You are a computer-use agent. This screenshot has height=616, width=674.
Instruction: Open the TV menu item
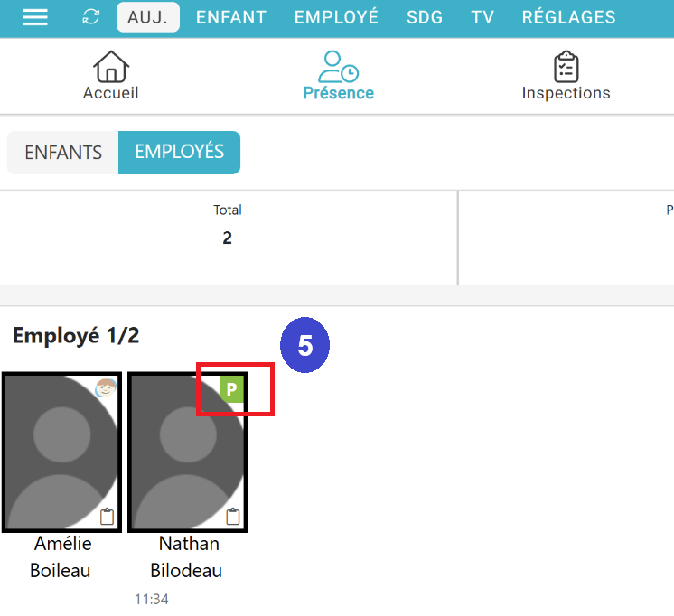tap(482, 17)
